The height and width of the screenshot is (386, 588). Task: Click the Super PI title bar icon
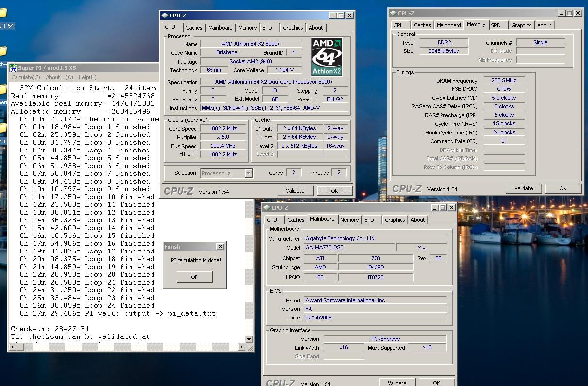coord(13,67)
